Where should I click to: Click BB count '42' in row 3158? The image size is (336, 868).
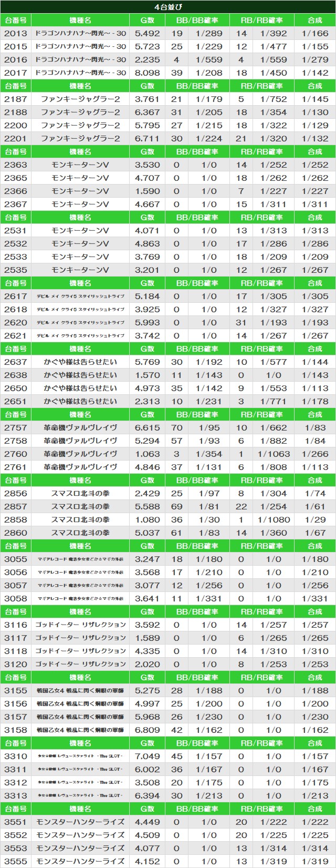177,730
